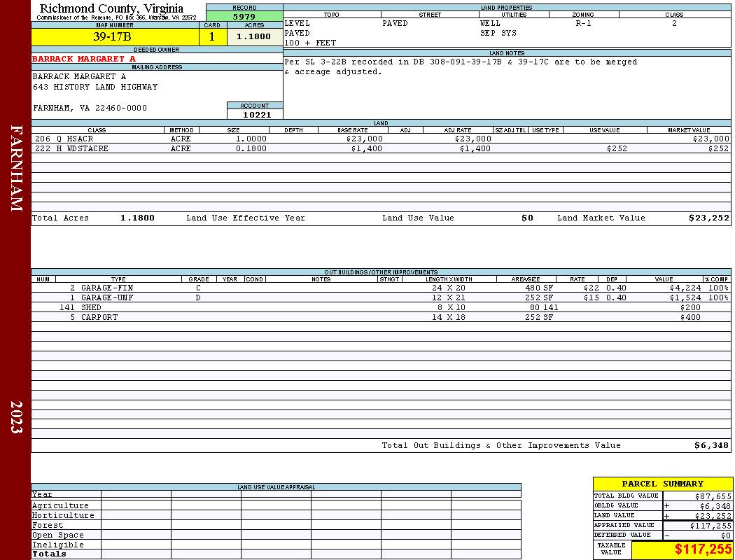Click the card number 1 cell

coord(212,36)
